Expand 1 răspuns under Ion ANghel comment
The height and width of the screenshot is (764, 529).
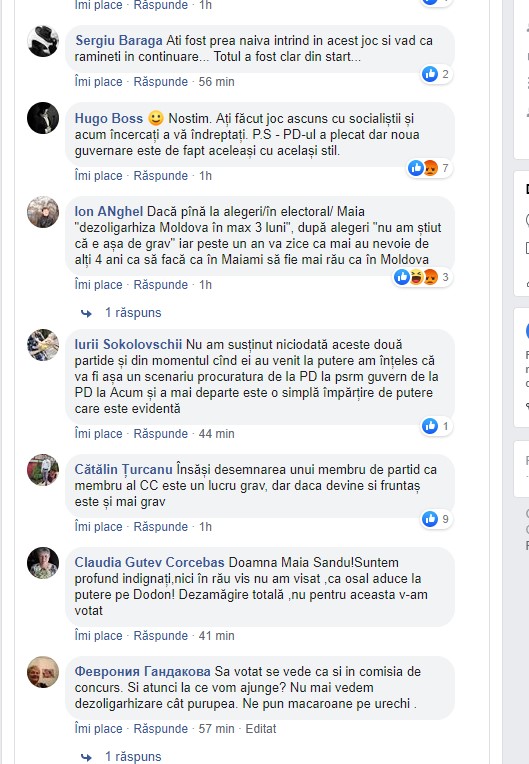pos(133,313)
